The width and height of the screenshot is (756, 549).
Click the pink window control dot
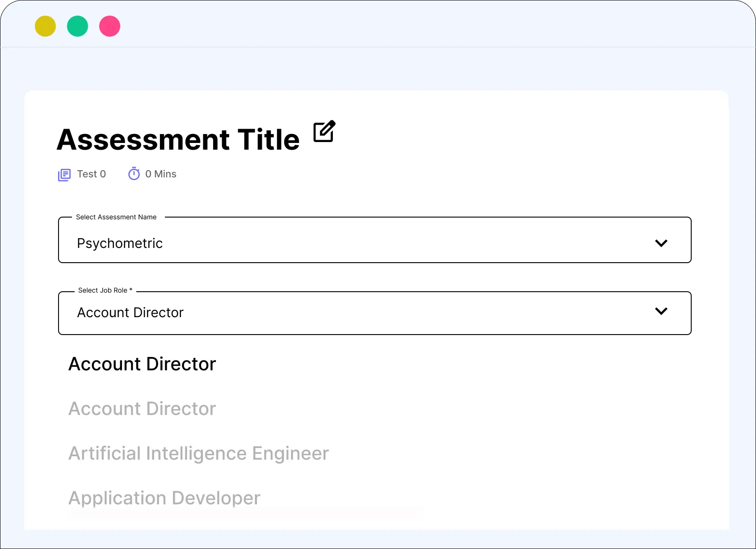[110, 26]
